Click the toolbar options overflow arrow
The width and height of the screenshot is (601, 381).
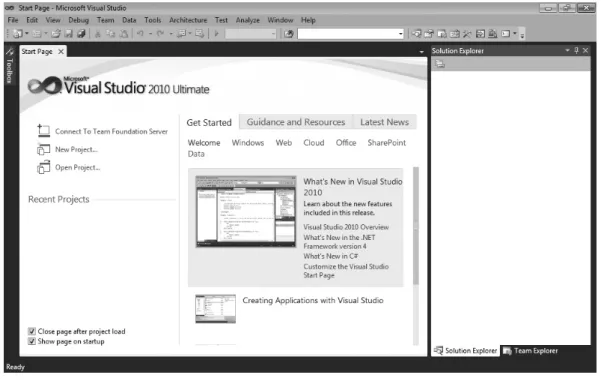point(522,35)
